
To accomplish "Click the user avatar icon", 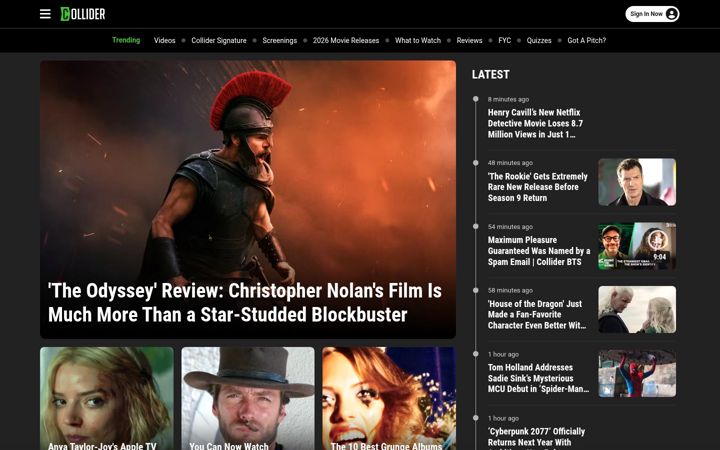I will 671,14.
